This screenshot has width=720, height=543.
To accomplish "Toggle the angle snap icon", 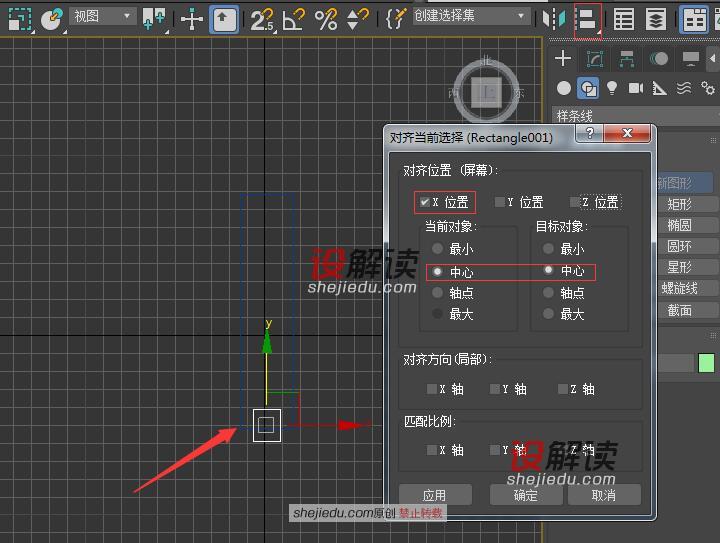I will (294, 19).
